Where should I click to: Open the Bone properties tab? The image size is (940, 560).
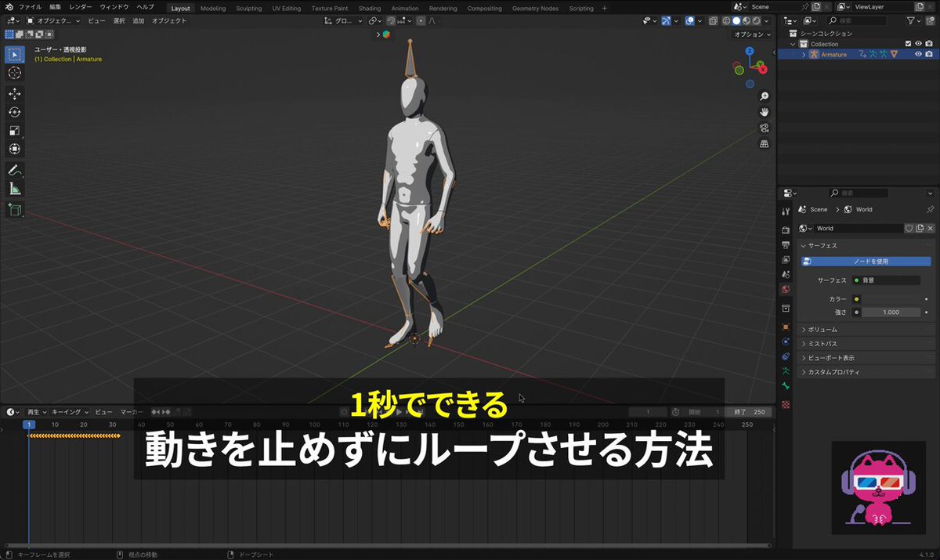786,386
